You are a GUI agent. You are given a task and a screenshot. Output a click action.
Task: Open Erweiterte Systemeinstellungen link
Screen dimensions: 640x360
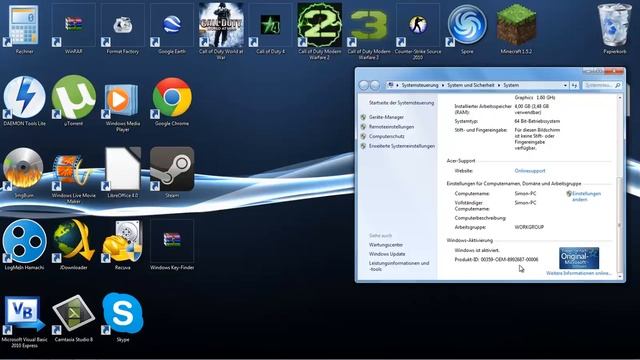tap(402, 146)
